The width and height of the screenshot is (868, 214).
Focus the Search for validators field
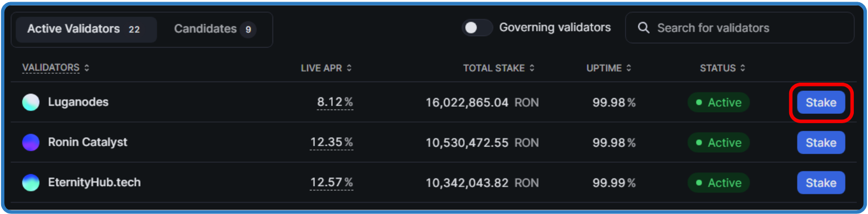click(739, 28)
